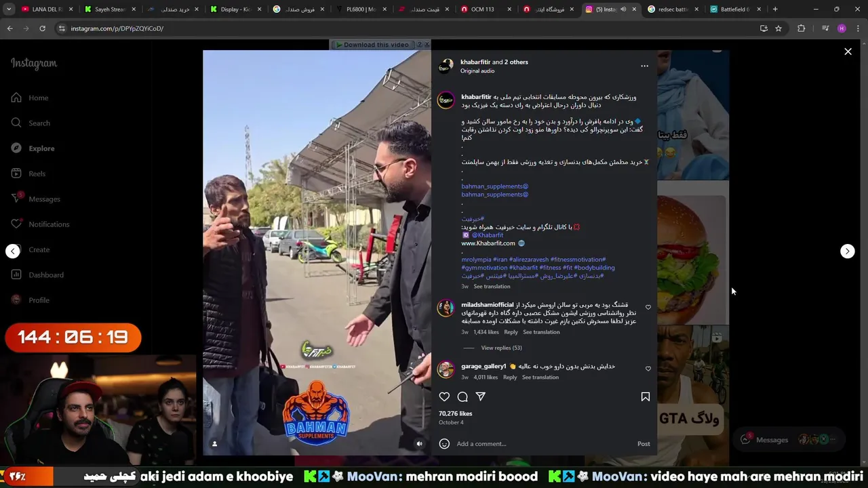868x488 pixels.
Task: Open Explore in Instagram sidebar
Action: point(33,148)
